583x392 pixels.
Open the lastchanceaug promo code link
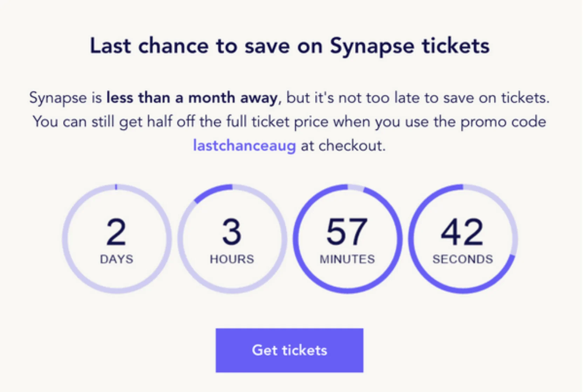point(245,146)
